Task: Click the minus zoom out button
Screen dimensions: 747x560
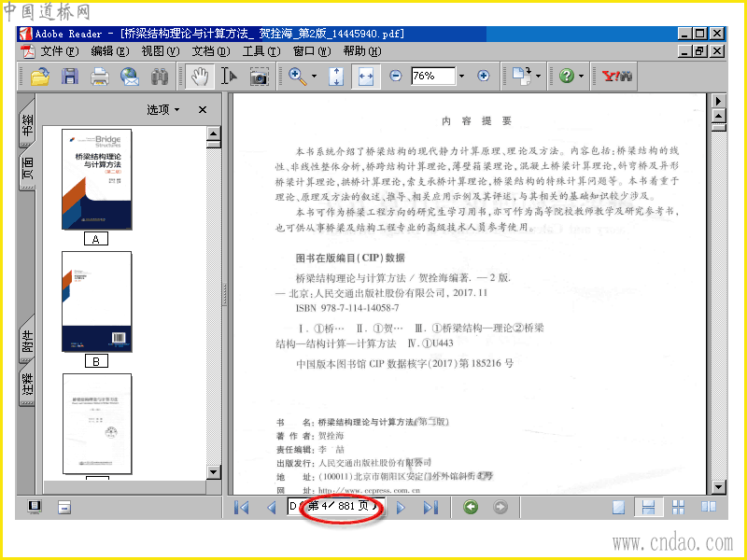Action: coord(395,76)
